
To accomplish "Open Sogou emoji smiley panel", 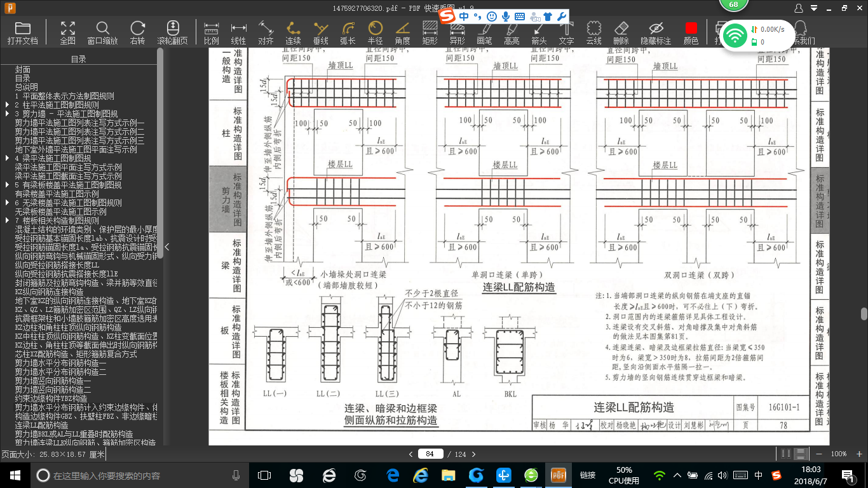I will point(492,16).
